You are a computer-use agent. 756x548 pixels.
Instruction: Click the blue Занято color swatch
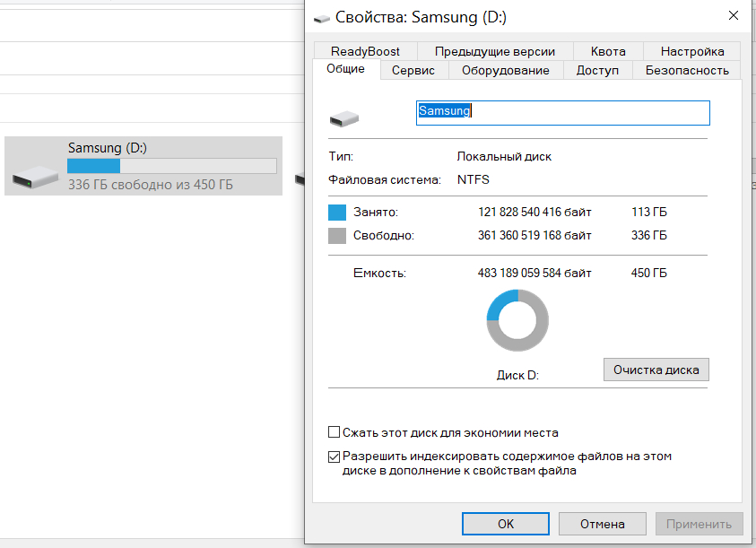[x=337, y=213]
